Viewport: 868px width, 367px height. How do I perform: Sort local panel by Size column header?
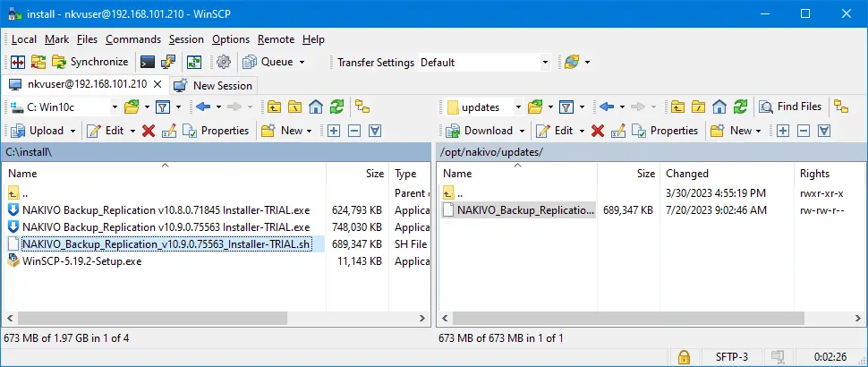(x=358, y=174)
